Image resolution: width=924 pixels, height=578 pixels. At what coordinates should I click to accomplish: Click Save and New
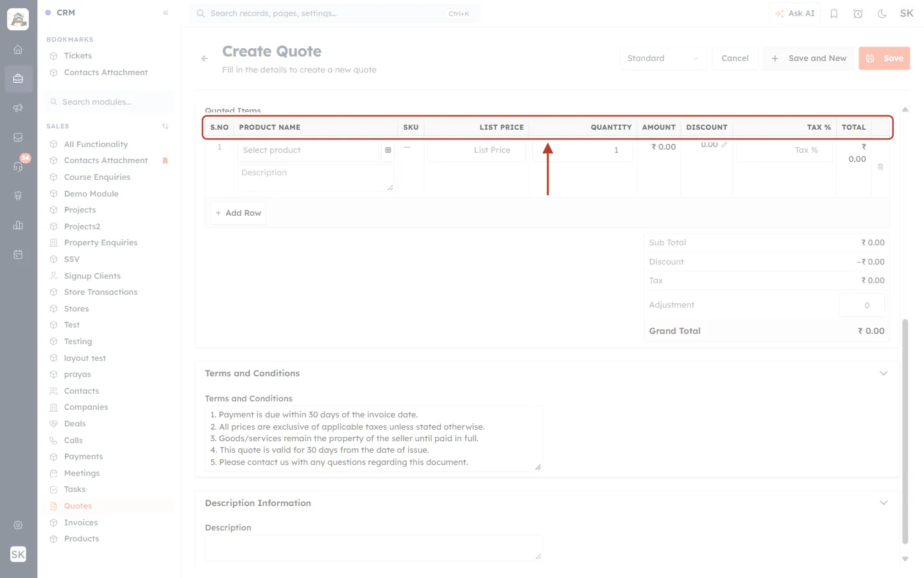click(x=809, y=58)
